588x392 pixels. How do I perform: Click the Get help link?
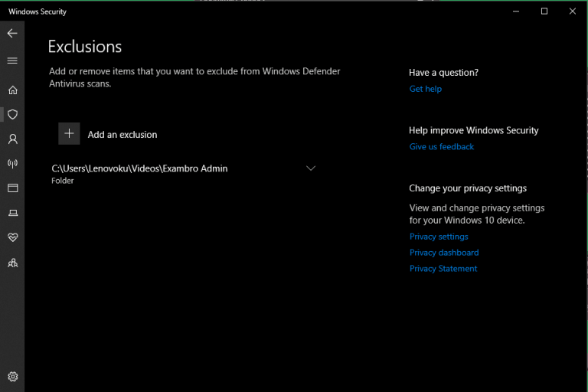pyautogui.click(x=425, y=89)
